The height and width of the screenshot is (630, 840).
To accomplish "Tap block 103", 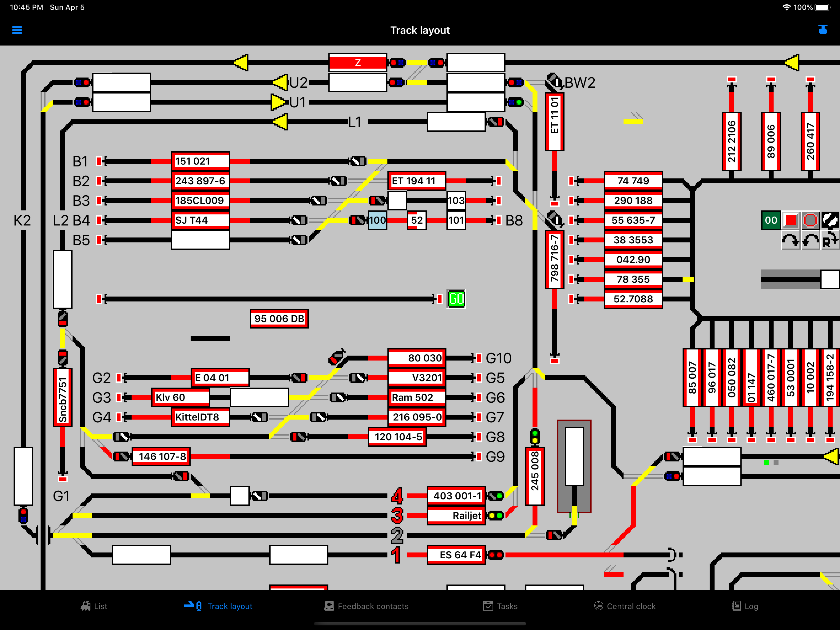I will point(456,201).
